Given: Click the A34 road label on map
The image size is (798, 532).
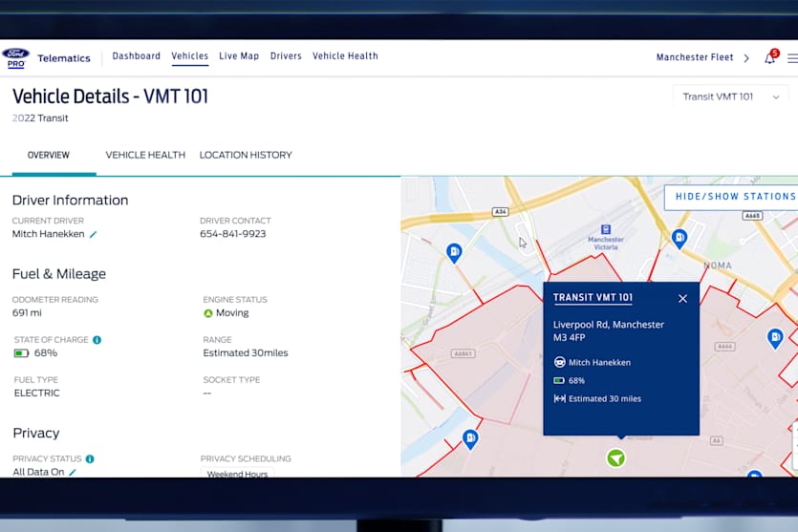Looking at the screenshot, I should (x=500, y=212).
